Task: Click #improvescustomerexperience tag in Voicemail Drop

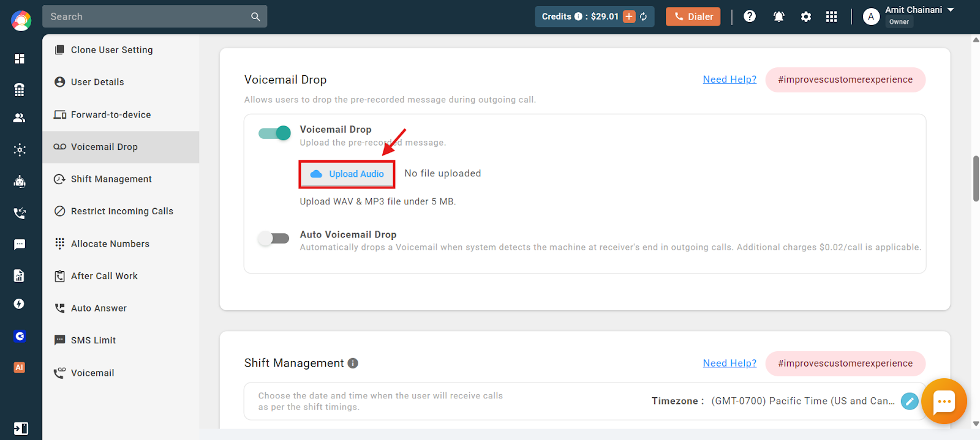Action: 845,80
